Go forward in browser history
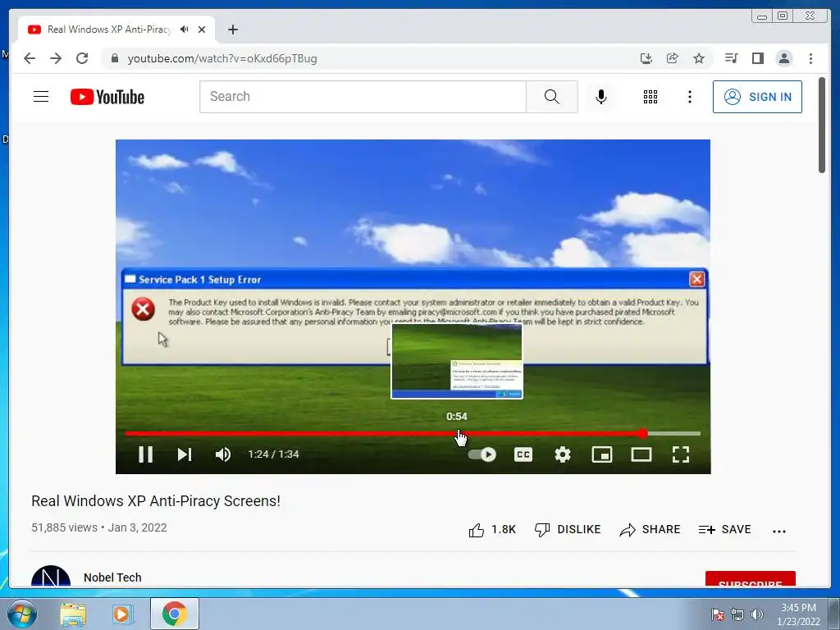 (x=56, y=58)
